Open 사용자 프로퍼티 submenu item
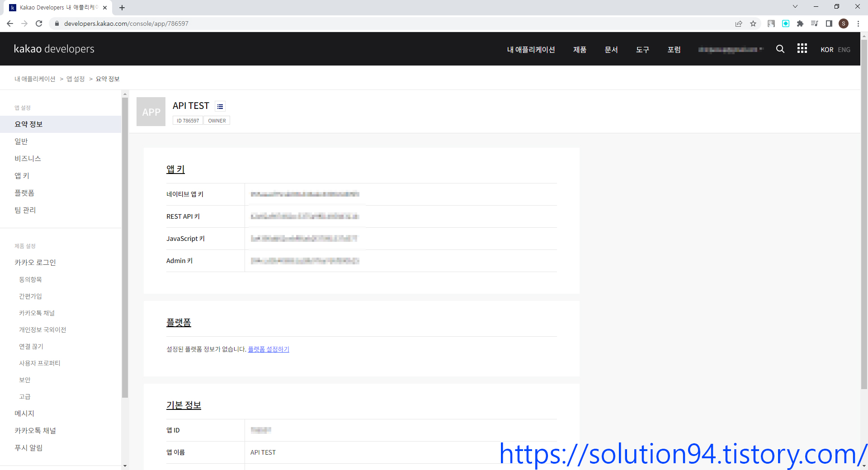Image resolution: width=868 pixels, height=470 pixels. pyautogui.click(x=39, y=363)
